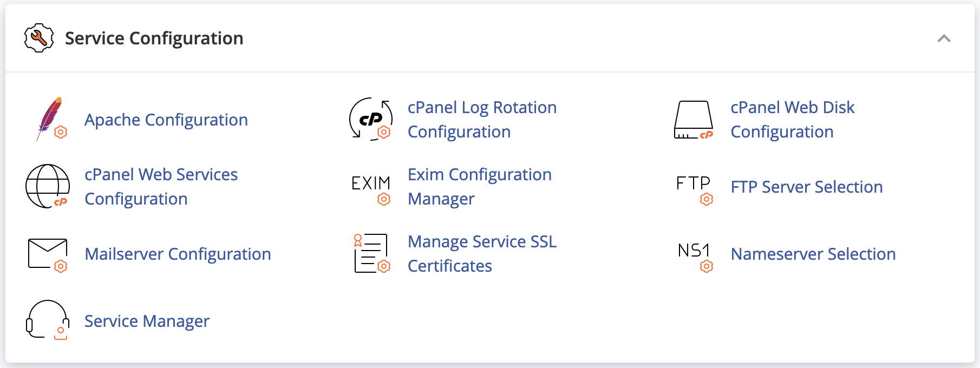Click the envelope Mailserver icon
980x368 pixels.
click(x=48, y=254)
